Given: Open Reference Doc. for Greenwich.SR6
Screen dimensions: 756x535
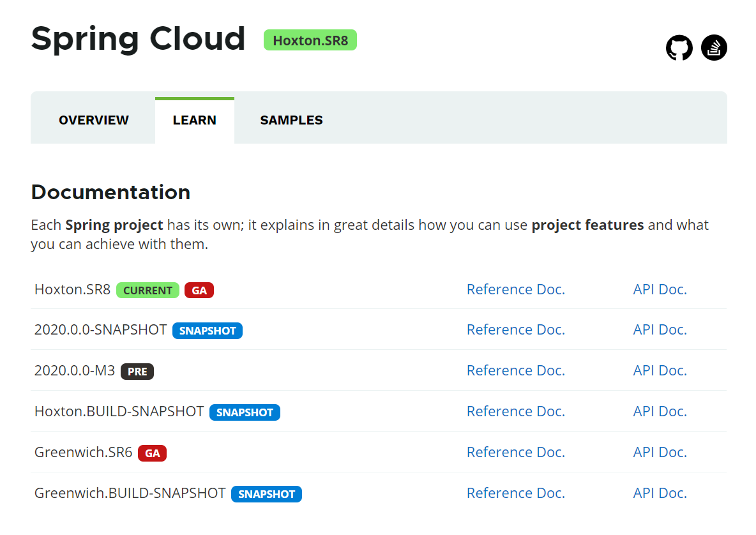Looking at the screenshot, I should (515, 453).
